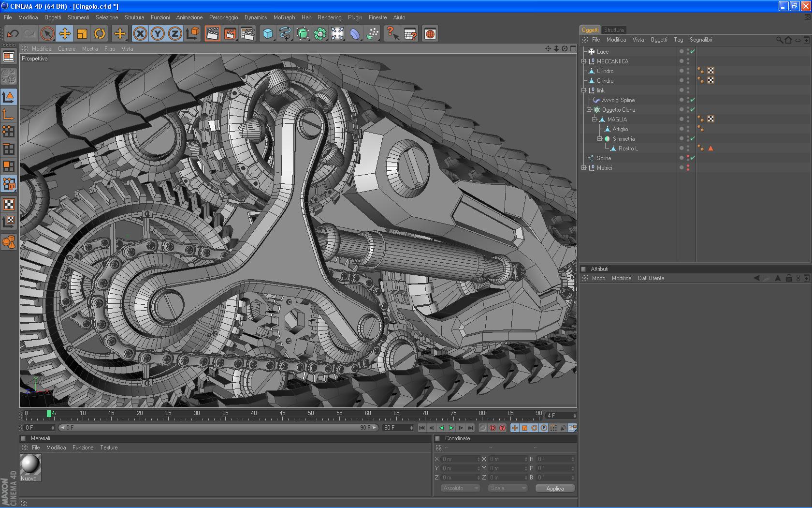Open the Scala dropdown in Coordinate panel

pos(507,488)
